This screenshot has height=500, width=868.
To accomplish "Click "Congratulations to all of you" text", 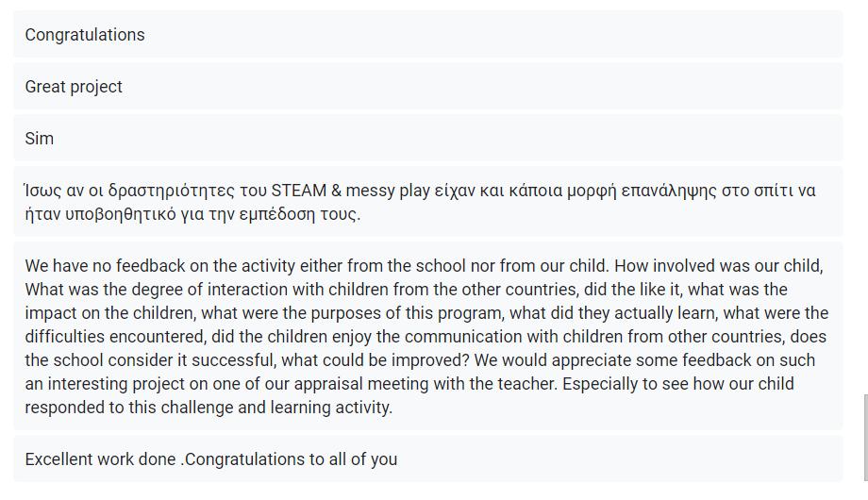I will click(291, 459).
